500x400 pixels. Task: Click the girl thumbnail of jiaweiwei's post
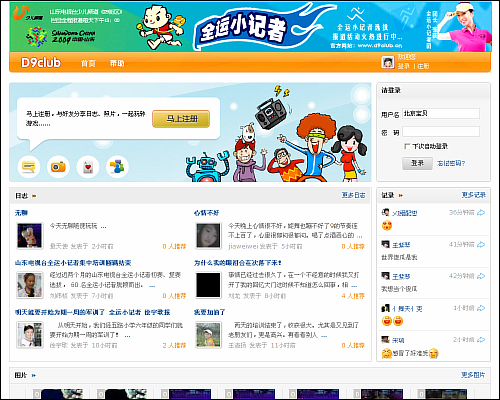[208, 236]
